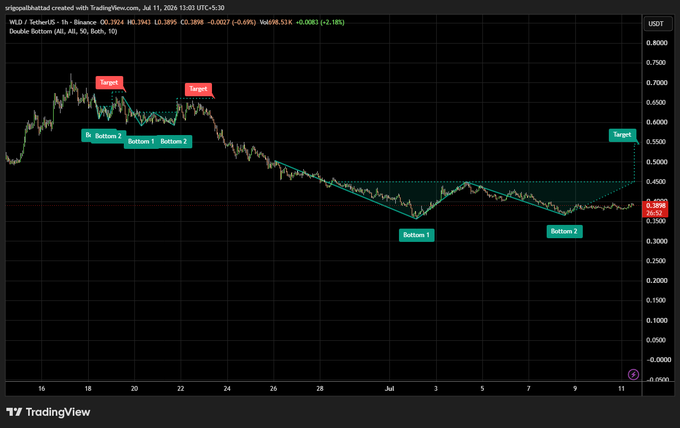This screenshot has width=680, height=428.
Task: Click the WLD / TetherUS symbol title
Action: coord(53,22)
